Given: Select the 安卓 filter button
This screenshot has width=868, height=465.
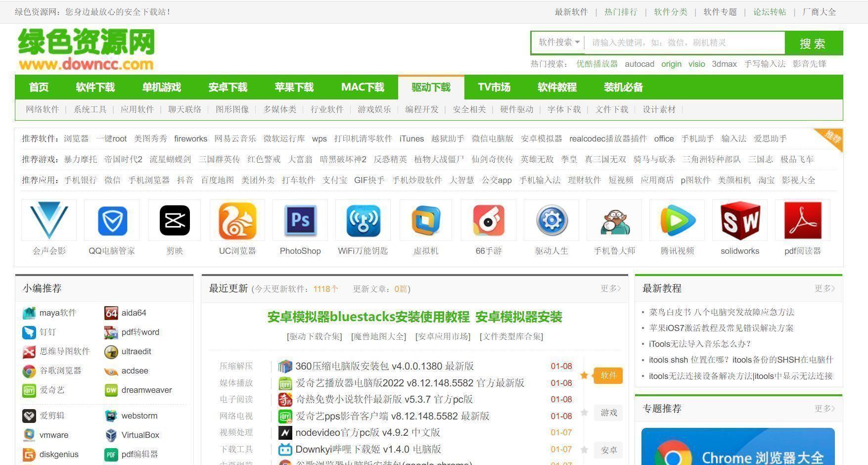Looking at the screenshot, I should pos(608,450).
